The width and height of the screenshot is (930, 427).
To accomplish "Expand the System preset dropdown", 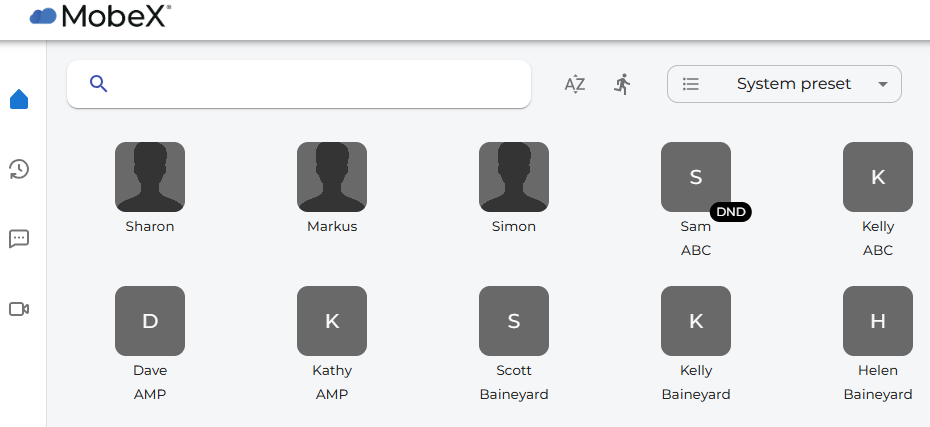I will point(784,84).
